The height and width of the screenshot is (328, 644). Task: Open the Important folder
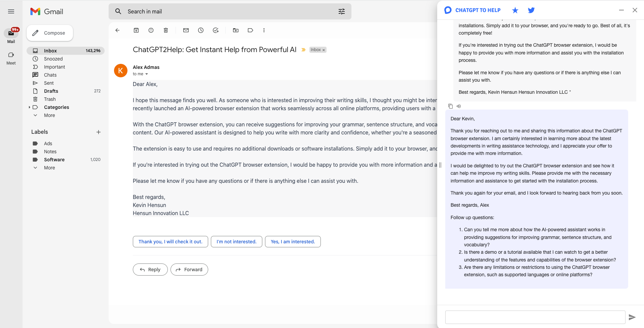pyautogui.click(x=66, y=67)
